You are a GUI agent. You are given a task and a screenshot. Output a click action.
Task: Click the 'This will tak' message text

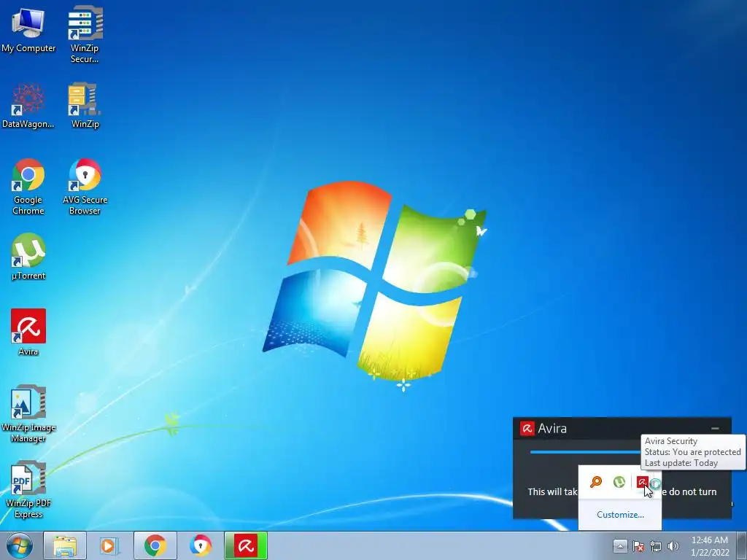tap(553, 491)
